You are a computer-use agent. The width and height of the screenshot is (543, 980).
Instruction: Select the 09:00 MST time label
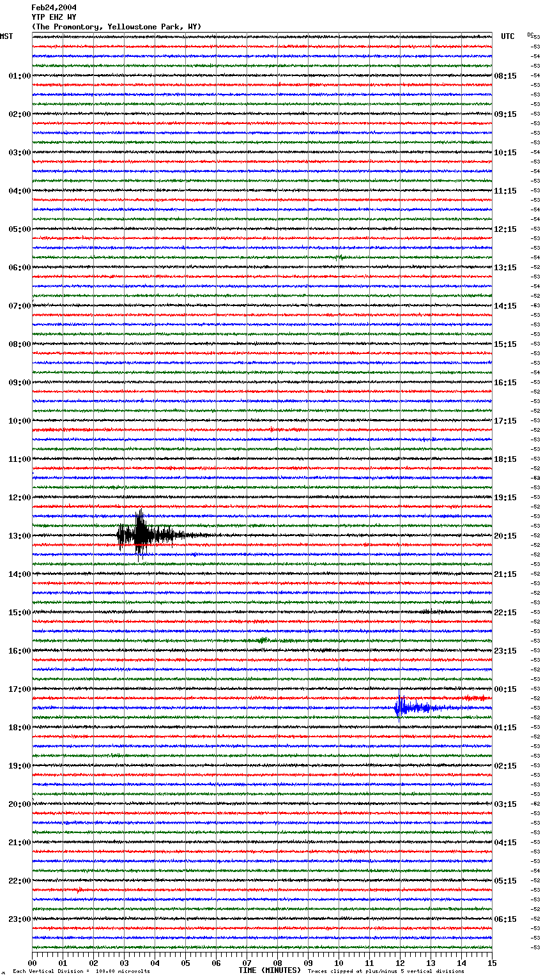(x=20, y=383)
